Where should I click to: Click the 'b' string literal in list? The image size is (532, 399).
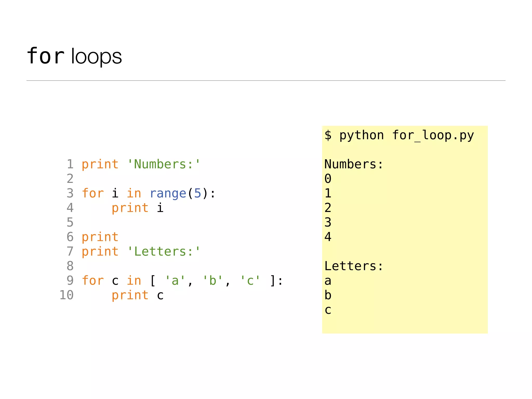(212, 281)
